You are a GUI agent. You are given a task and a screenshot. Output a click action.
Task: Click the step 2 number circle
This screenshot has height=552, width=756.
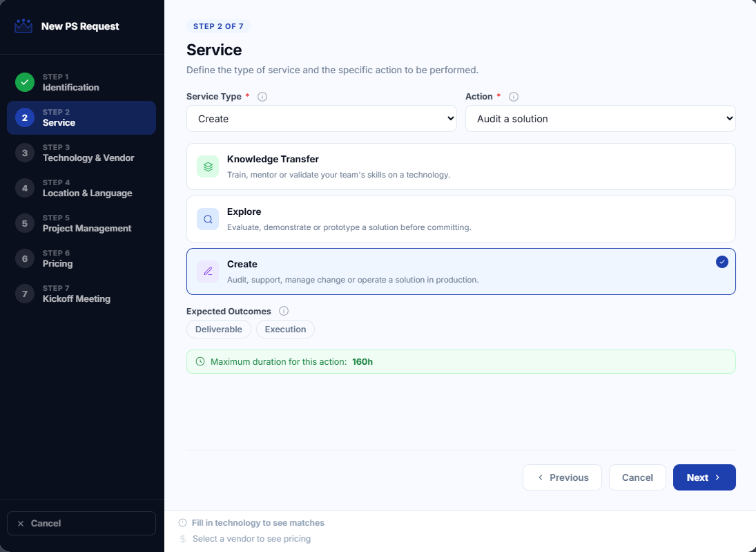tap(25, 117)
